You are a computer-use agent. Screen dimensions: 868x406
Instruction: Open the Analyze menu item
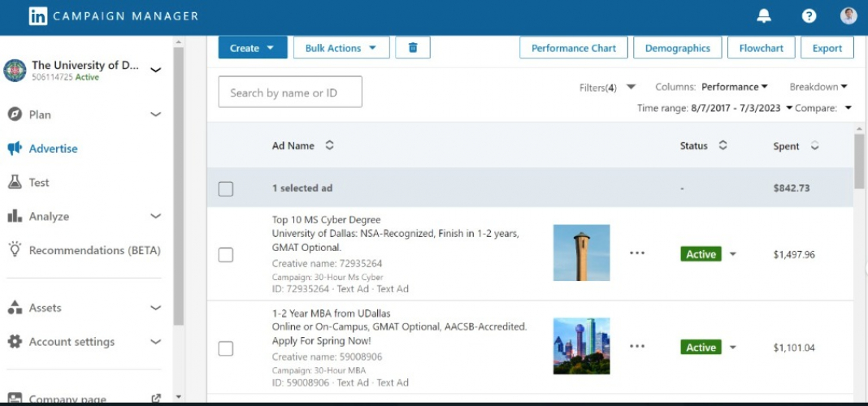click(49, 216)
